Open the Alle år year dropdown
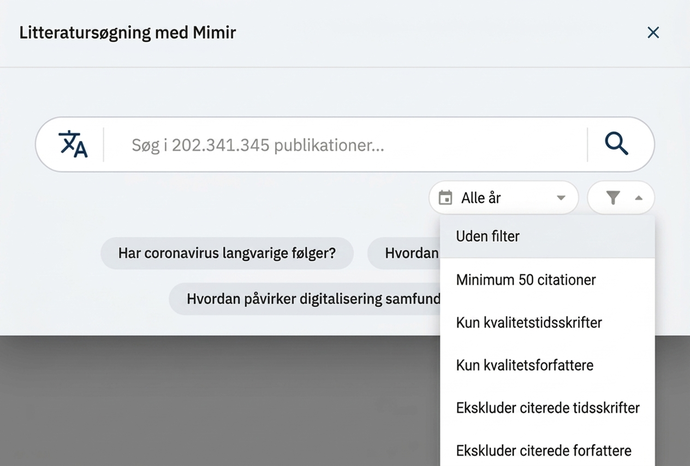The width and height of the screenshot is (690, 466). coord(503,198)
